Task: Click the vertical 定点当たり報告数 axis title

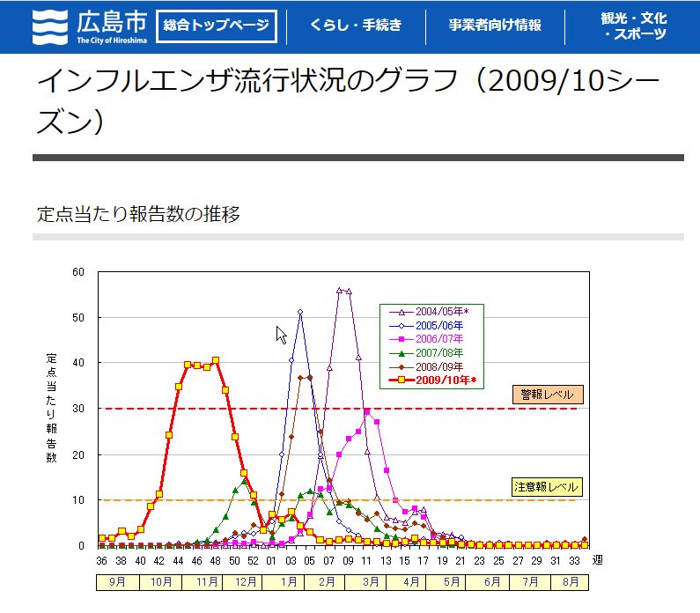Action: point(51,408)
